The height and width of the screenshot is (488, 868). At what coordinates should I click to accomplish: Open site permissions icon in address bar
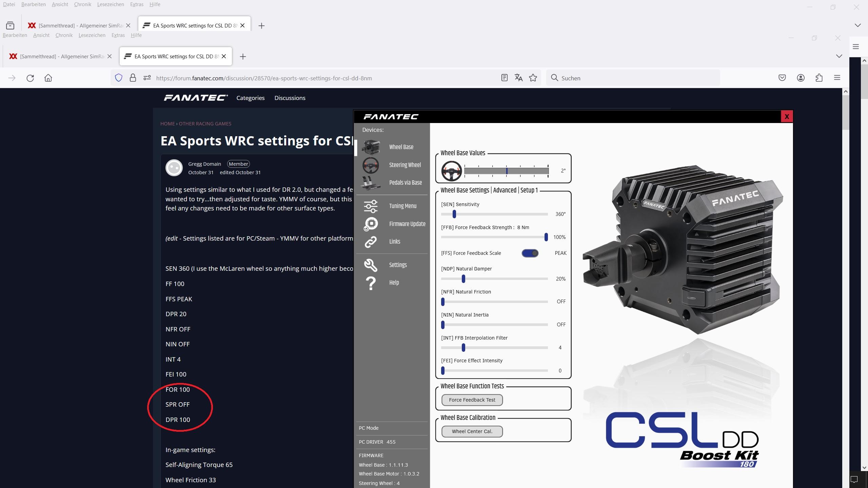click(147, 78)
